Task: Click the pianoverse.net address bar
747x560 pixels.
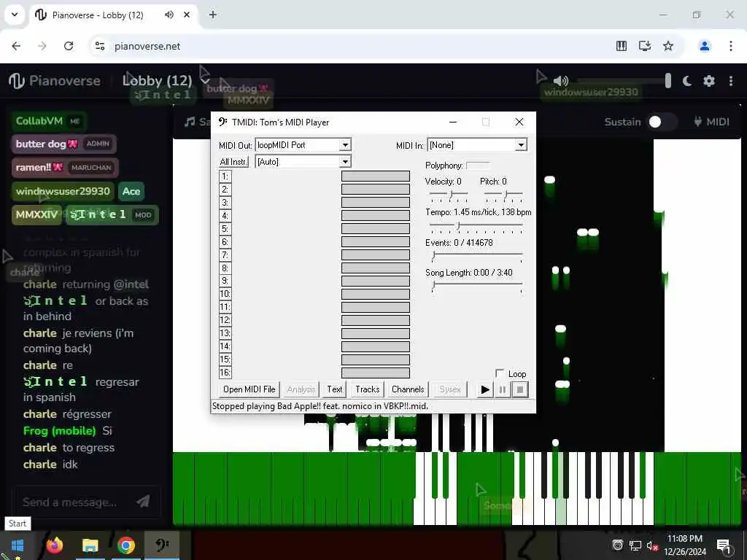Action: [352, 46]
